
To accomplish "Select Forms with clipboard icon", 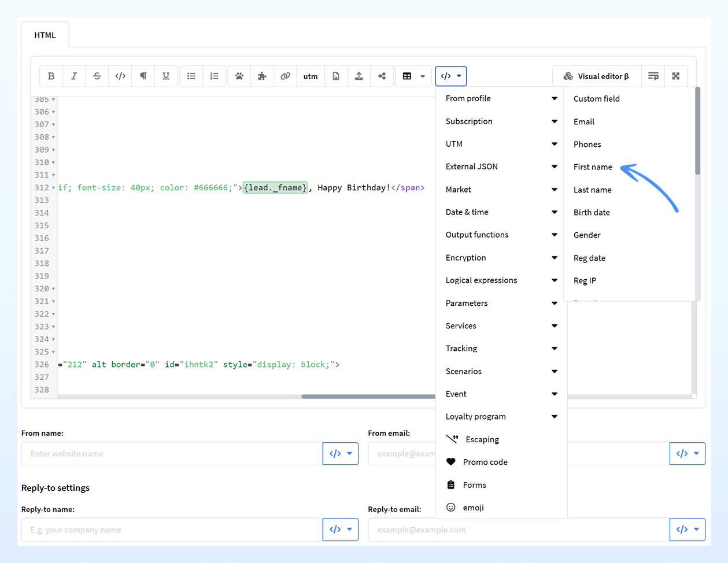I will (x=501, y=485).
